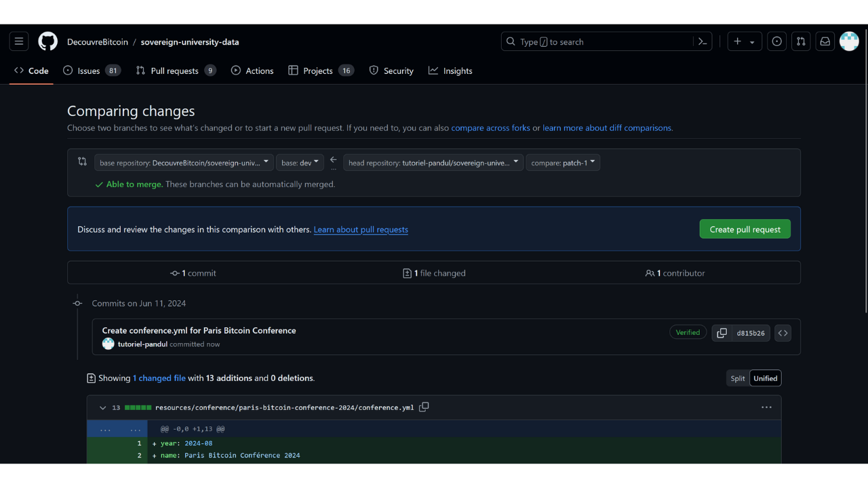Open the user avatar menu
This screenshot has height=488, width=868.
[849, 41]
